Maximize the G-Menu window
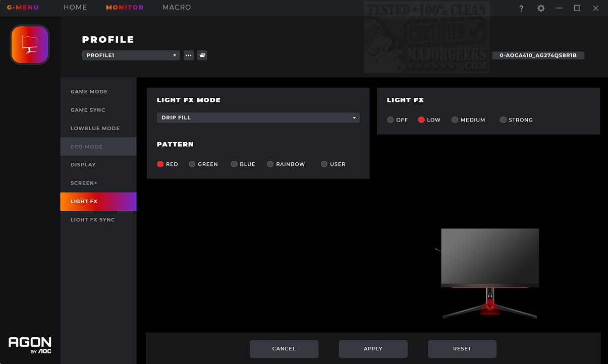The height and width of the screenshot is (364, 608). click(577, 8)
